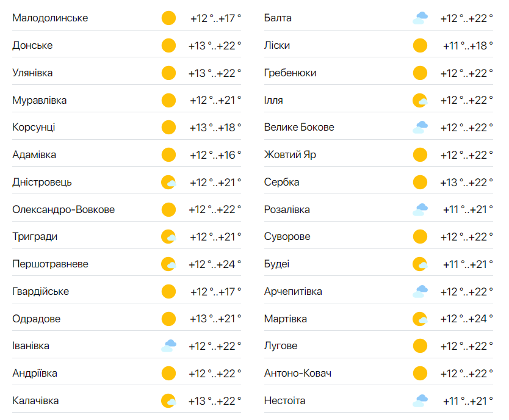
Task: Click the sun-with-cloud icon next to Ілля
Action: point(420,100)
